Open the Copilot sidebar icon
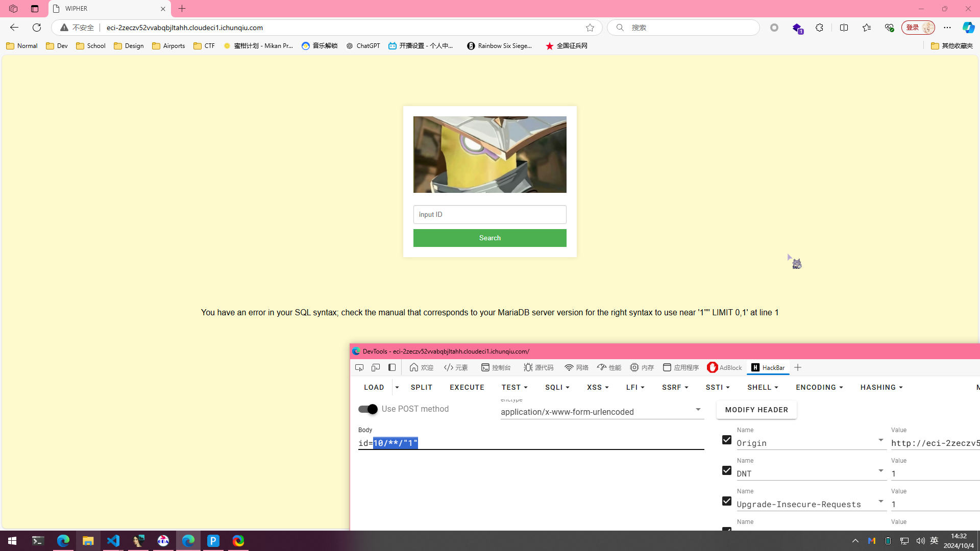This screenshot has height=551, width=980. point(968,28)
